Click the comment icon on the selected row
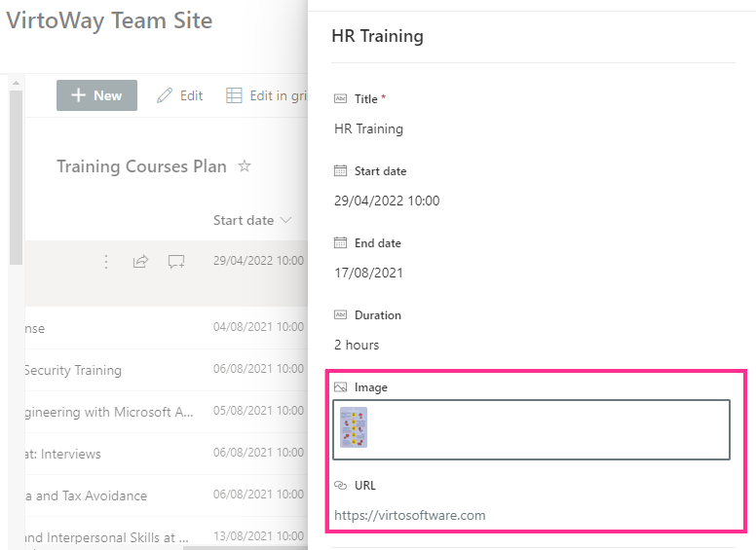The width and height of the screenshot is (756, 550). 176,262
